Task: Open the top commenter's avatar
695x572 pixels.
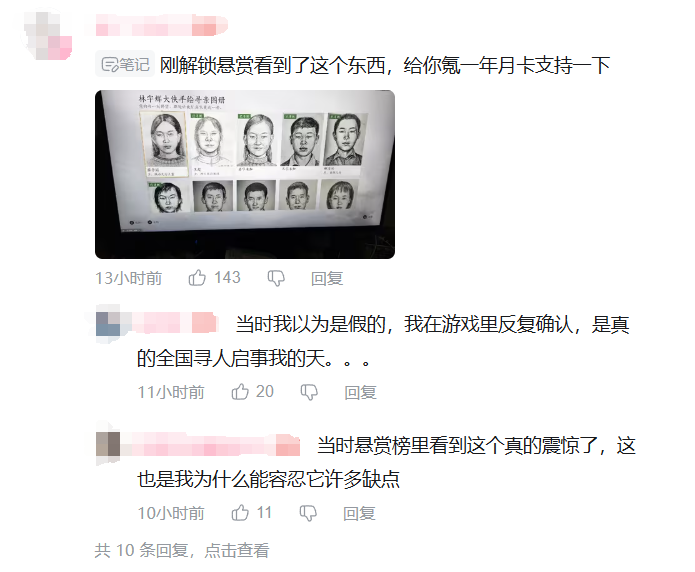Action: pyautogui.click(x=47, y=35)
